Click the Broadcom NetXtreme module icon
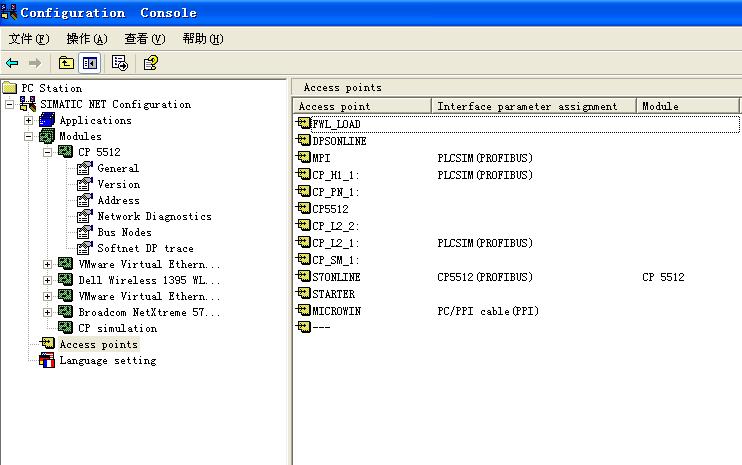 point(65,312)
